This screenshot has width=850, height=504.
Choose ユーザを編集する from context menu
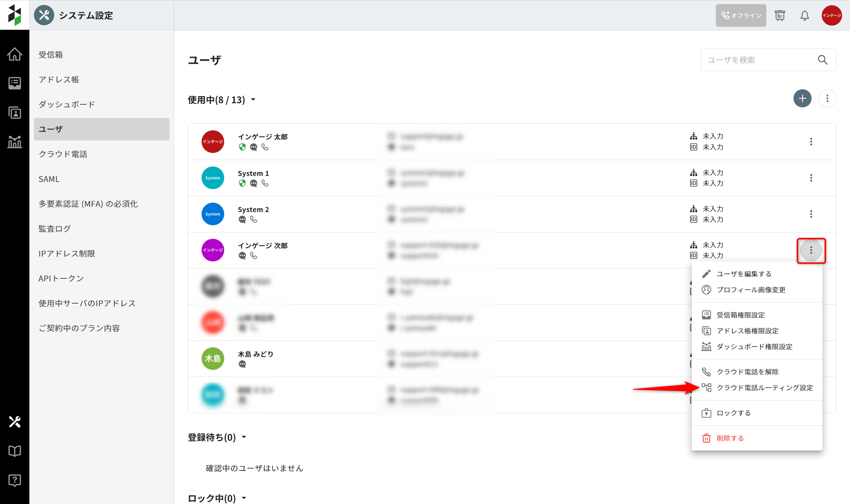click(744, 274)
